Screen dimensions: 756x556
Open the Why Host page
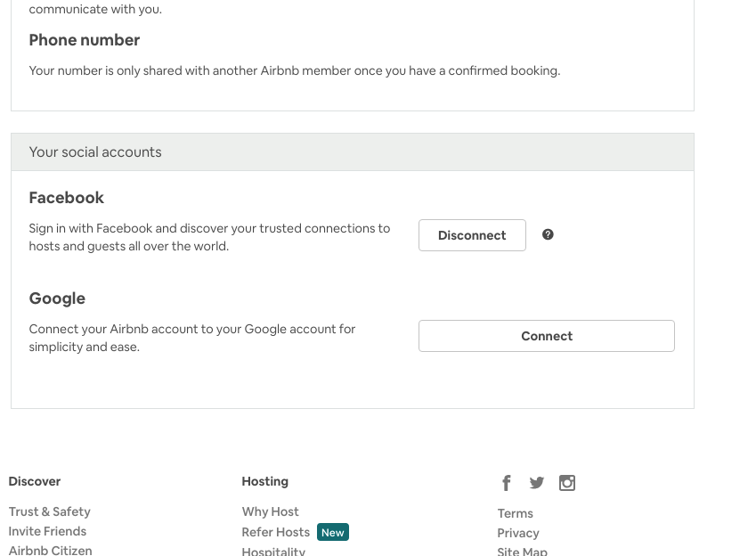pyautogui.click(x=270, y=511)
